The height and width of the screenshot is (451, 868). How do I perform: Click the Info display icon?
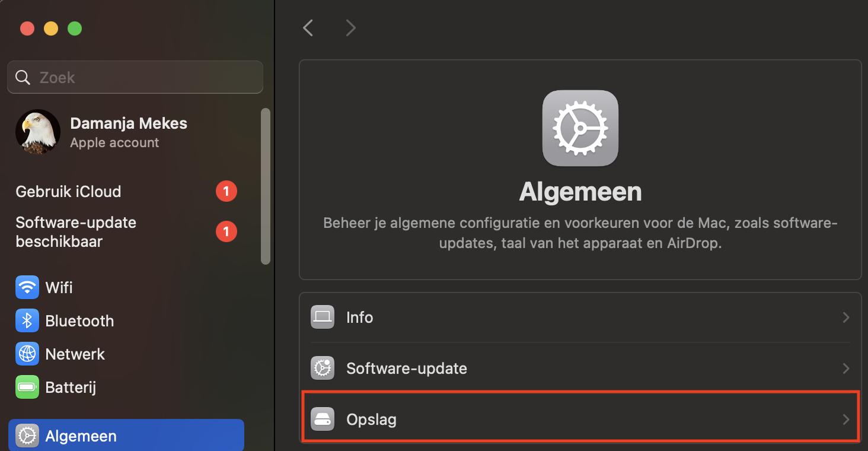click(x=323, y=317)
